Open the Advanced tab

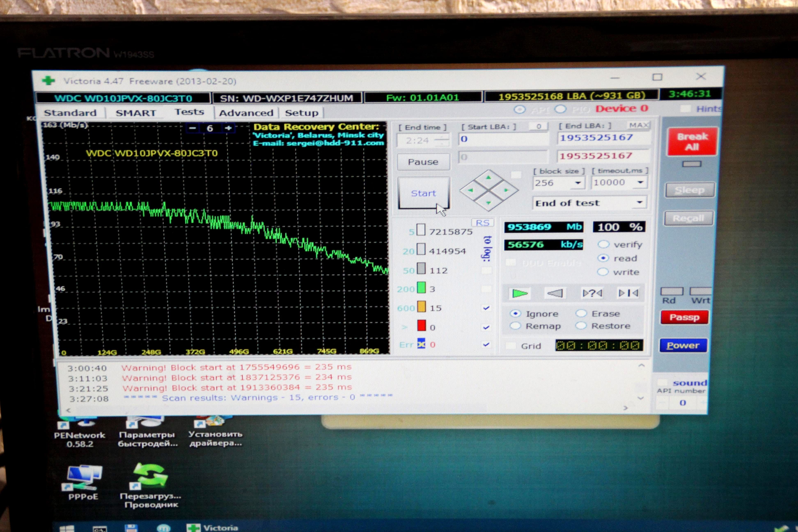point(246,113)
